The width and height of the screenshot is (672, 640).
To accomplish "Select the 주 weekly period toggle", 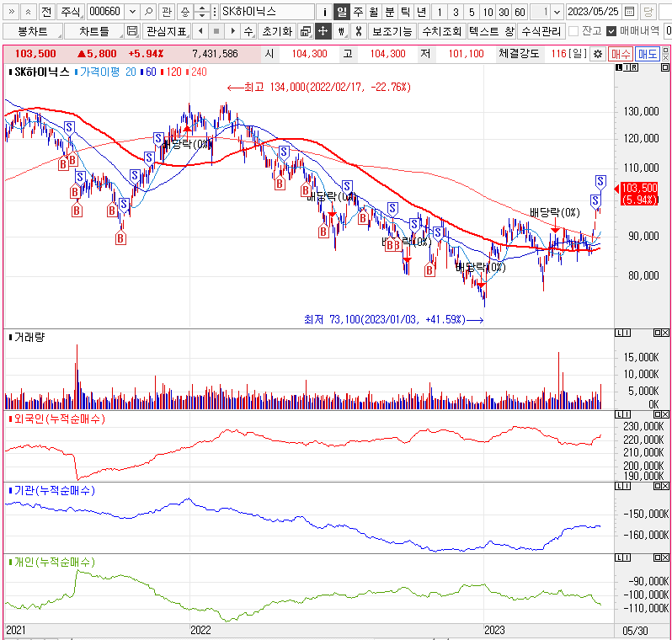I will click(358, 12).
